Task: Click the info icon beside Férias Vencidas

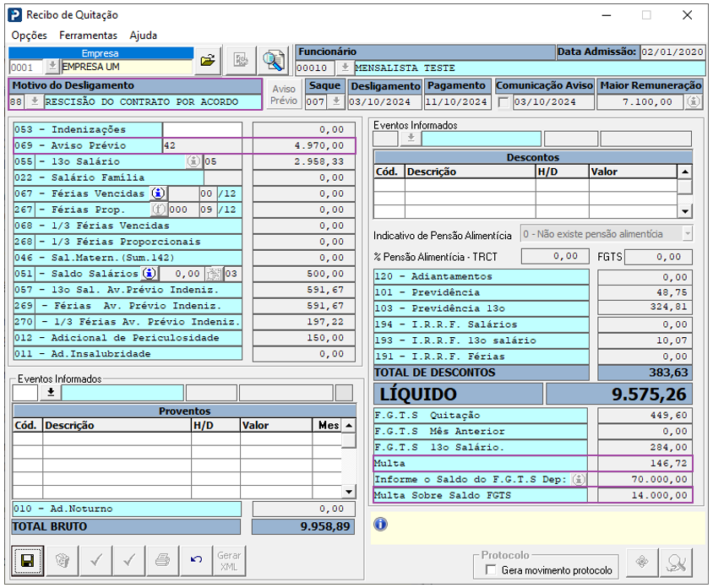Action: pyautogui.click(x=158, y=193)
